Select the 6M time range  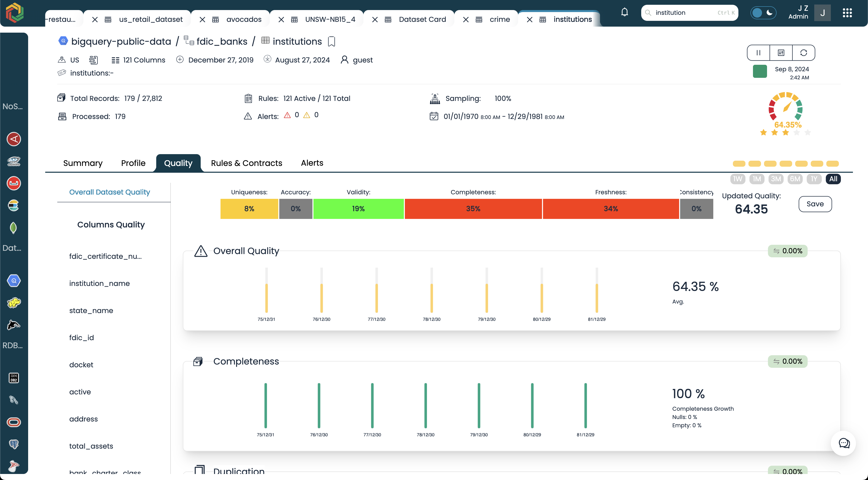click(795, 179)
